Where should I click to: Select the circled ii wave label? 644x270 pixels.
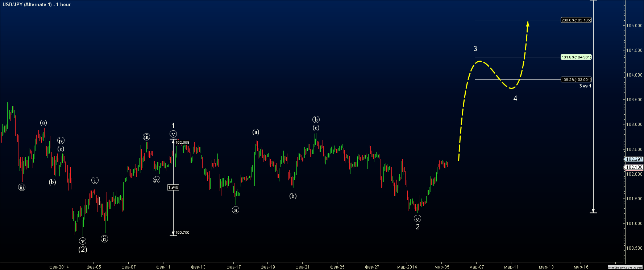pyautogui.click(x=104, y=239)
